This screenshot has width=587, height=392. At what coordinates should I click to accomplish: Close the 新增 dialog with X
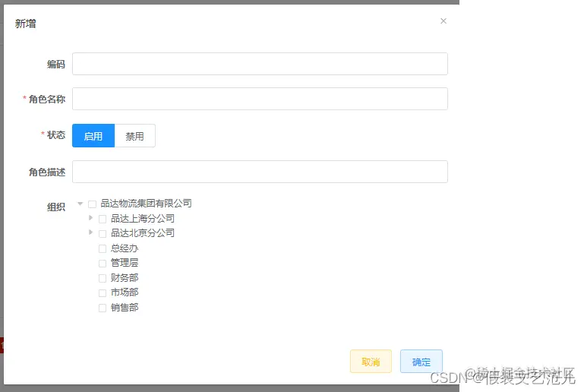tap(443, 21)
